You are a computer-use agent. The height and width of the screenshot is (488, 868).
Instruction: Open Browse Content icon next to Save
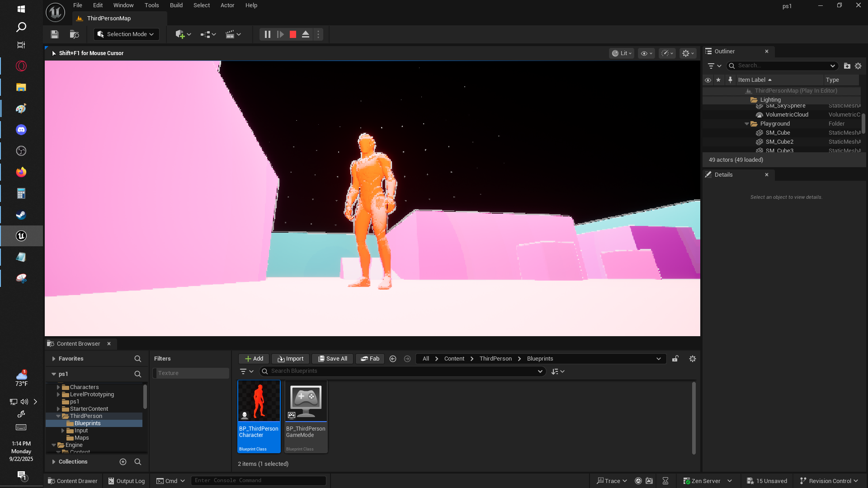[x=74, y=34]
